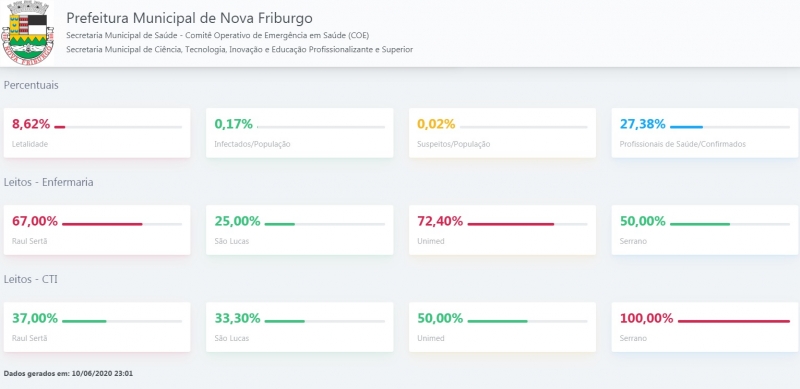This screenshot has width=800, height=389.
Task: Click the Leitos - Enfermaria section heading
Action: pyautogui.click(x=48, y=182)
